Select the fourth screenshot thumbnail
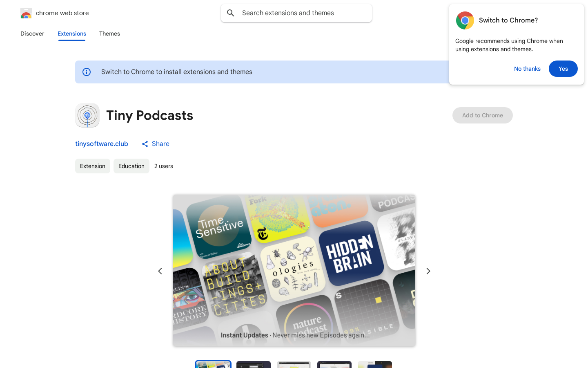 (334, 364)
